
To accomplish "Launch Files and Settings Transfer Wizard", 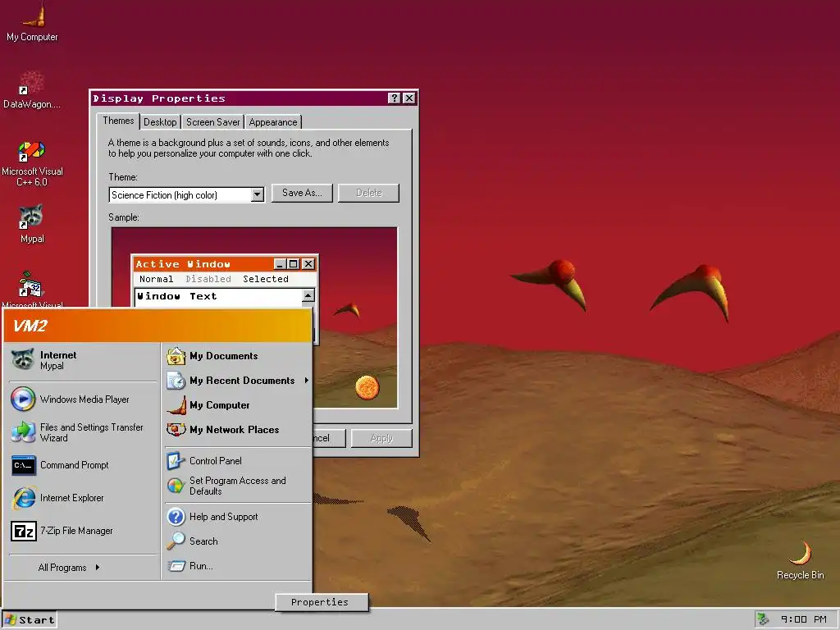I will click(x=83, y=432).
